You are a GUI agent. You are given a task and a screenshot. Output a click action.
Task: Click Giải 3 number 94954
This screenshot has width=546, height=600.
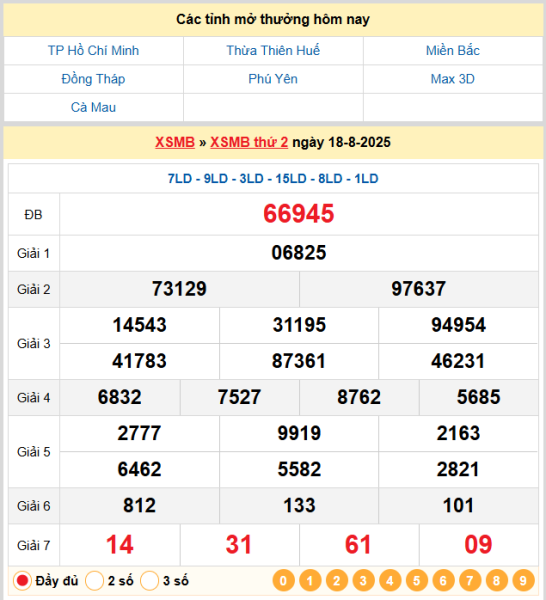(x=458, y=325)
